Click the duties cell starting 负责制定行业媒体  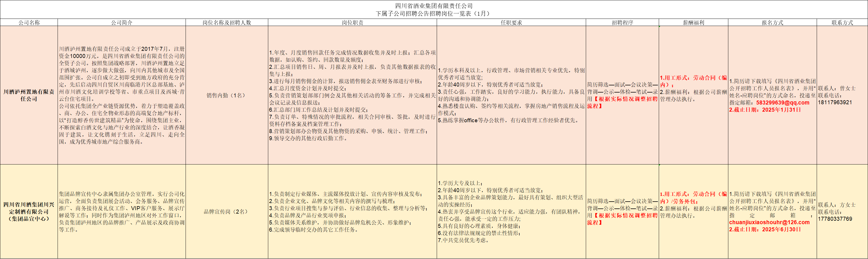(x=352, y=212)
